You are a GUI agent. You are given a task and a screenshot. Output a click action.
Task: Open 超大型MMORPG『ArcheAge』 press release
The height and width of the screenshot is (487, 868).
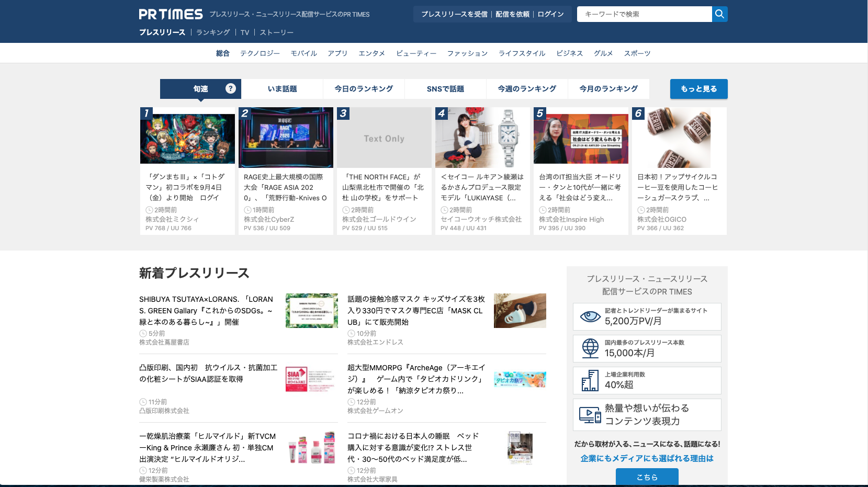(416, 379)
